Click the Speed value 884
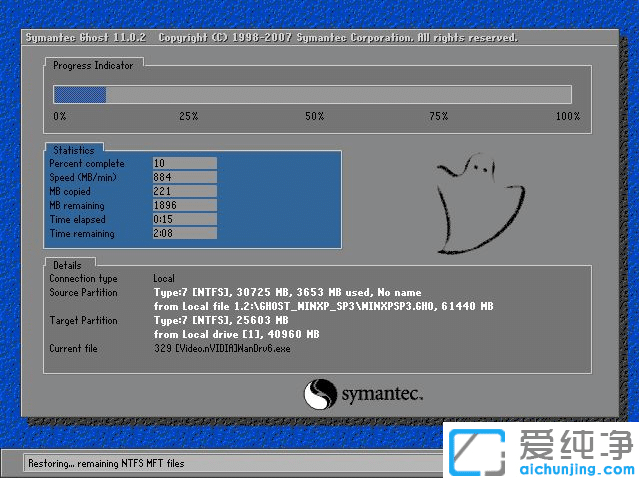Viewport: 643px width, 482px height. [x=185, y=177]
